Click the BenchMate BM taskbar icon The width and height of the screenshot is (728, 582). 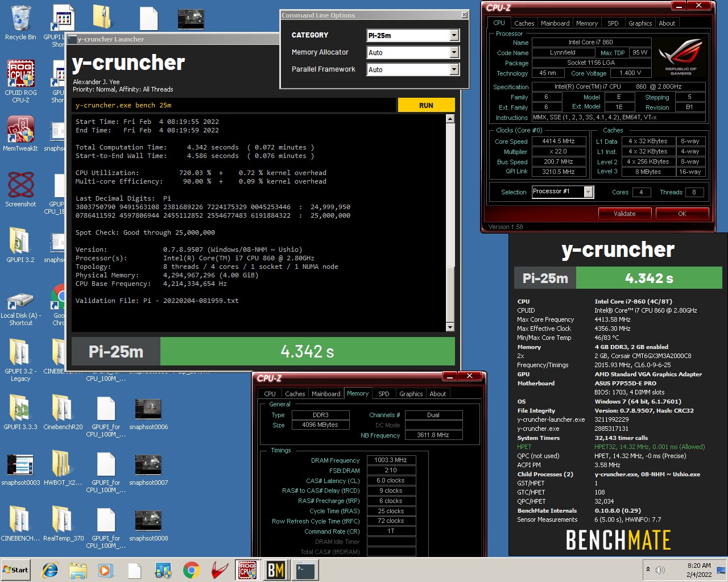click(276, 570)
